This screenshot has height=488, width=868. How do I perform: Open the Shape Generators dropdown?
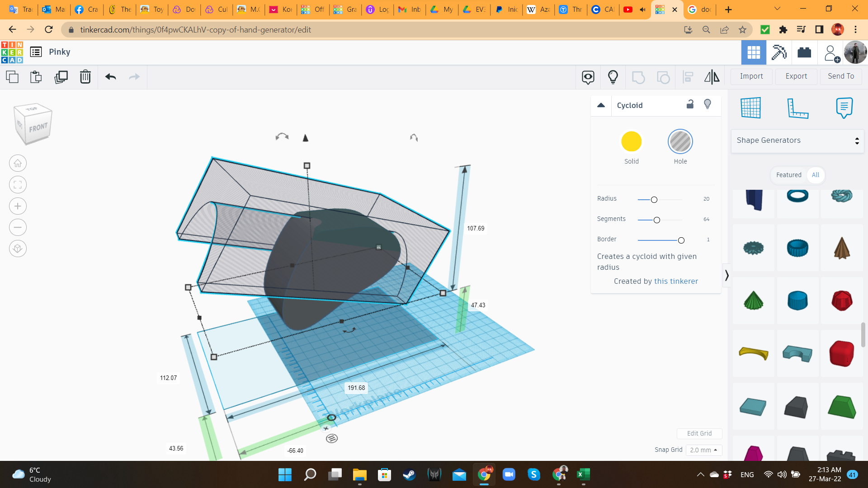click(x=797, y=141)
